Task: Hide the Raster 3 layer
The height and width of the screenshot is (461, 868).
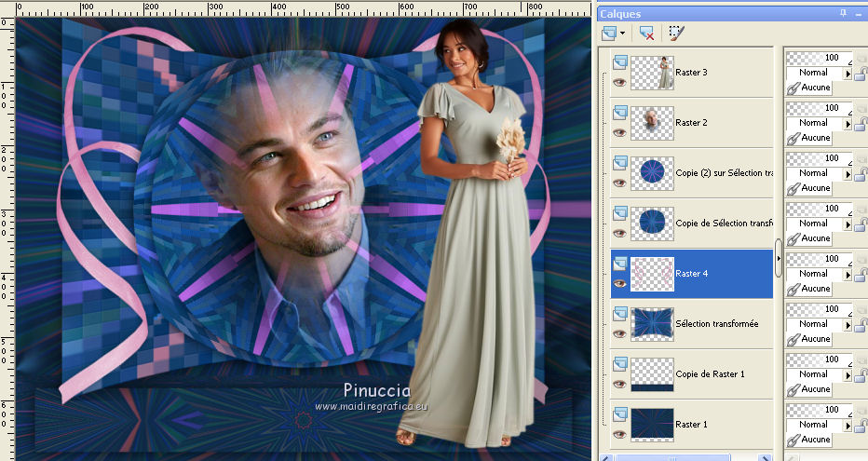Action: 620,82
